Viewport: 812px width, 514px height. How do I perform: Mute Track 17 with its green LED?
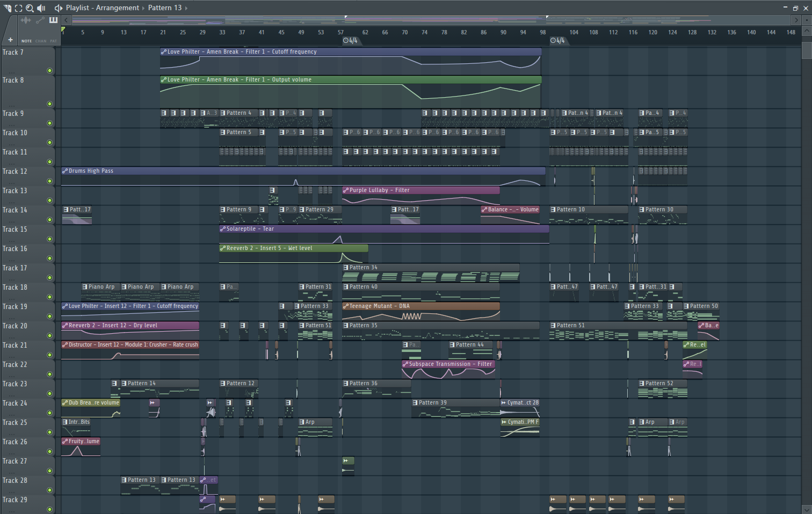(x=50, y=278)
